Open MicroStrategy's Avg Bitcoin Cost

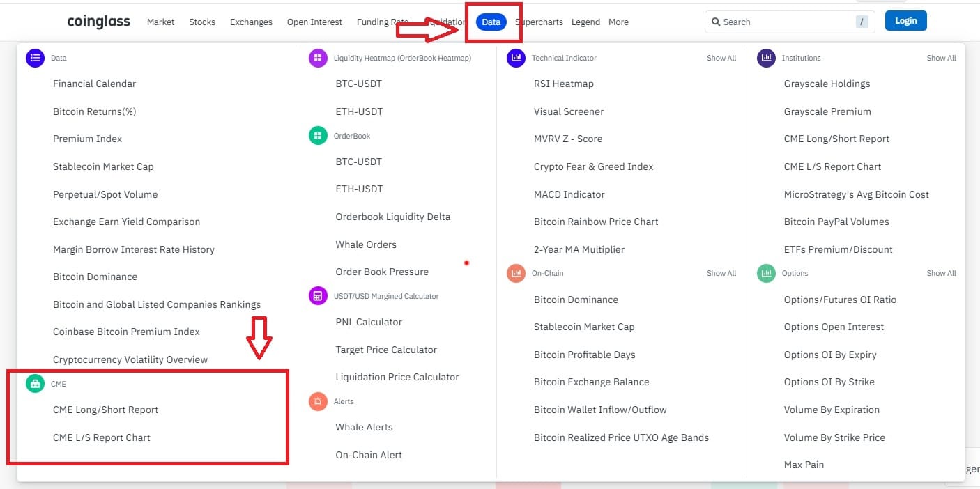pyautogui.click(x=856, y=194)
